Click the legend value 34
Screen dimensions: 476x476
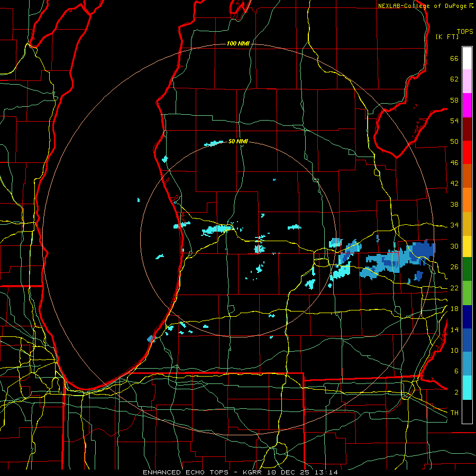coord(454,225)
